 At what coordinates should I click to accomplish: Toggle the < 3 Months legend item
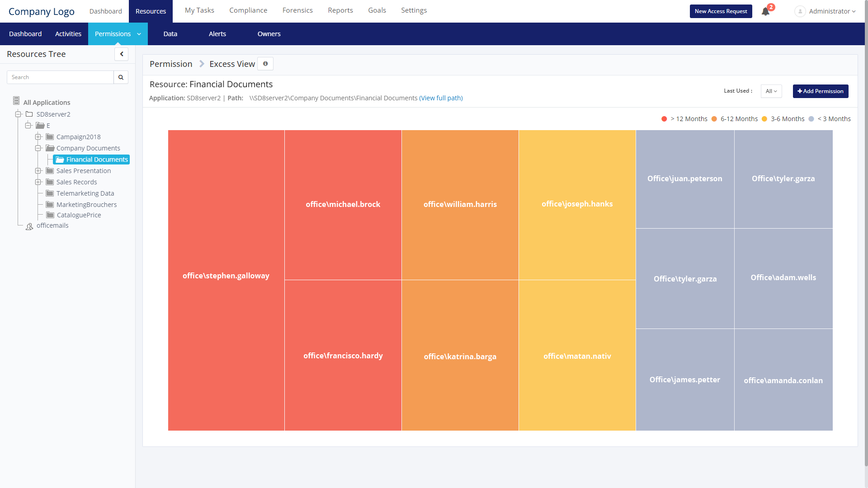(830, 119)
